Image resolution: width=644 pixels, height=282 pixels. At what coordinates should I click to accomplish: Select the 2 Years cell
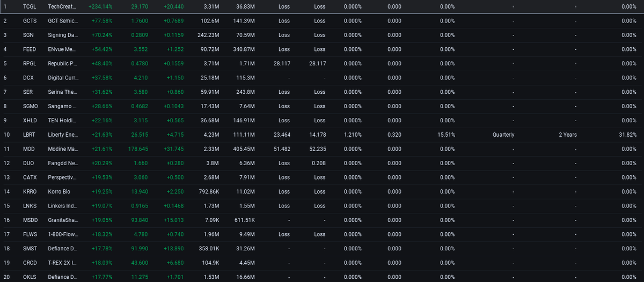point(568,135)
